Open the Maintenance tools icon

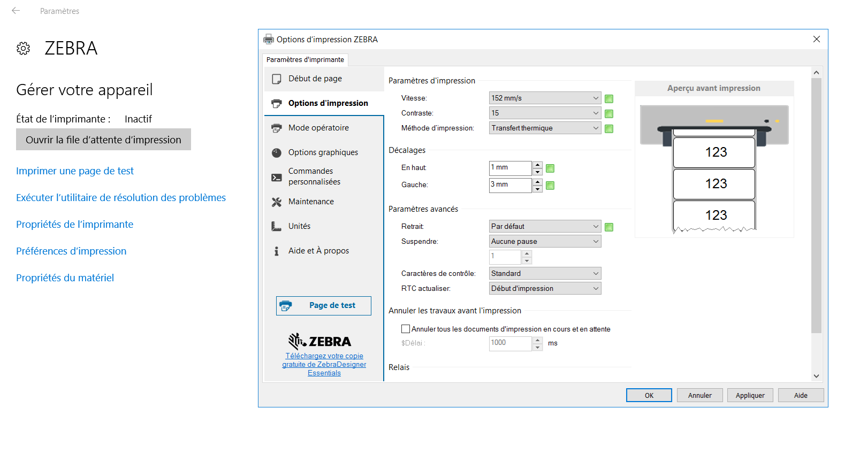click(x=277, y=202)
